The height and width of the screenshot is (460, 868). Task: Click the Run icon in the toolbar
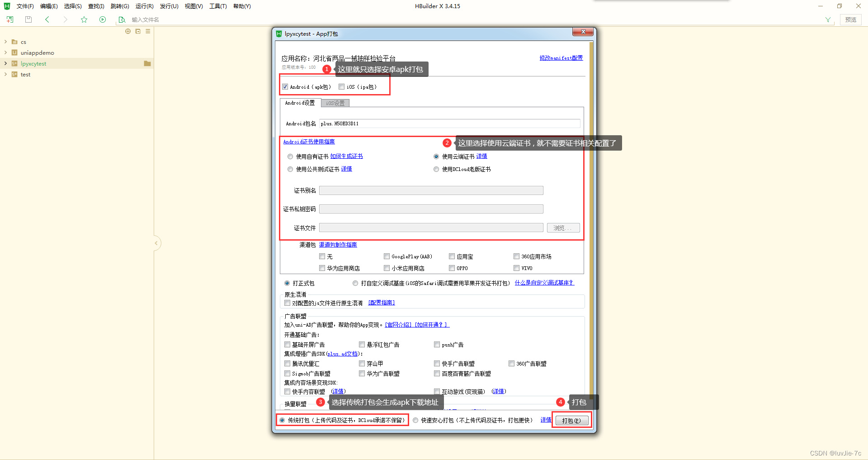103,19
